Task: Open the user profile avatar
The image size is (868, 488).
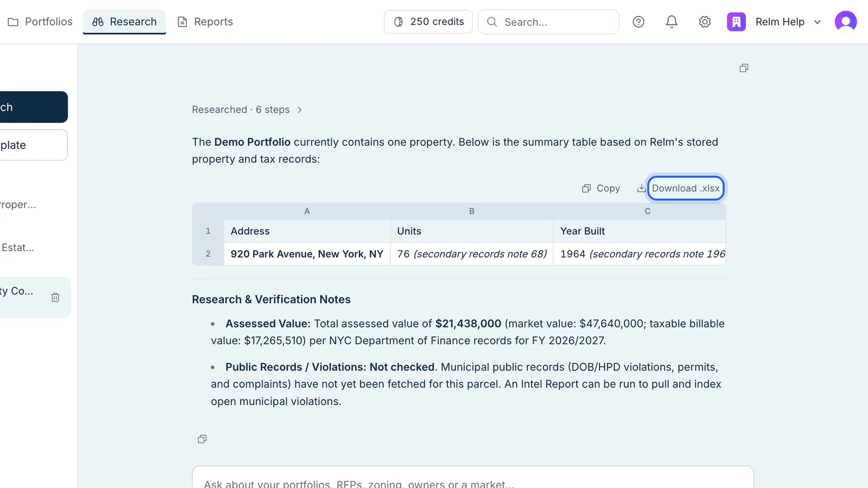Action: pyautogui.click(x=846, y=22)
